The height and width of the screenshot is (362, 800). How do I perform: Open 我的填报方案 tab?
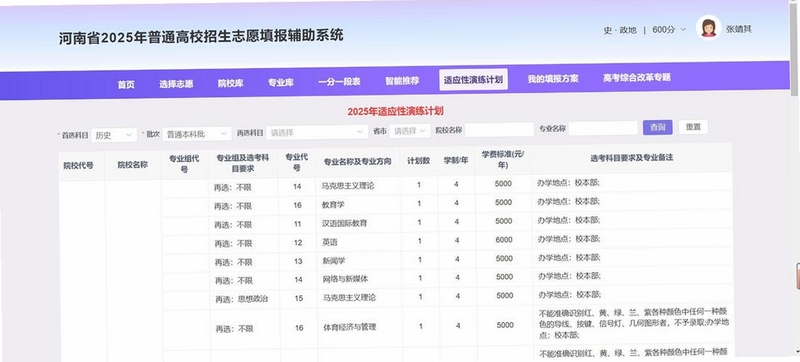(553, 79)
